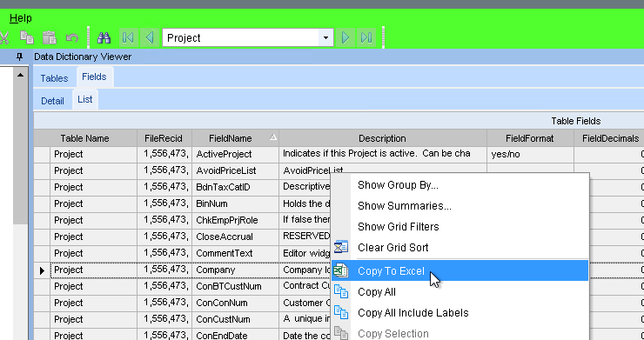Image resolution: width=644 pixels, height=340 pixels.
Task: Click the Description column header
Action: tap(382, 138)
